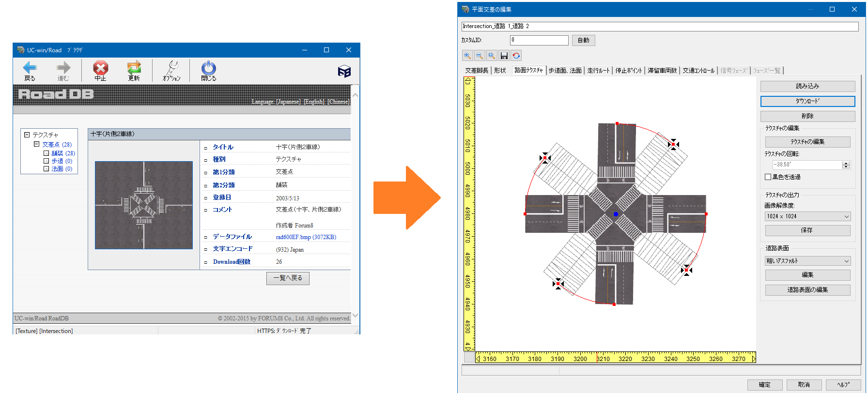Click the テクスチャの回転 value field
Screen dimensions: 868x393
click(807, 165)
